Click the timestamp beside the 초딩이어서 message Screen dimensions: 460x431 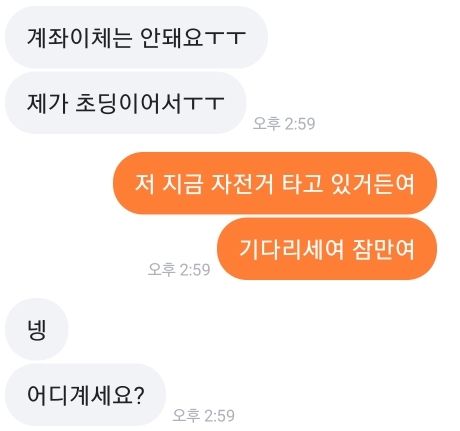284,124
